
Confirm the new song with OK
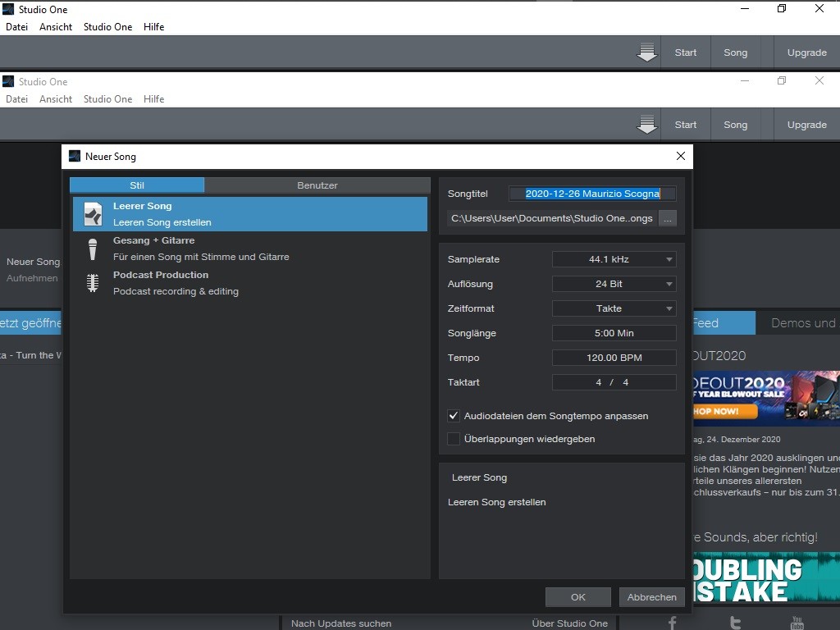(x=578, y=597)
